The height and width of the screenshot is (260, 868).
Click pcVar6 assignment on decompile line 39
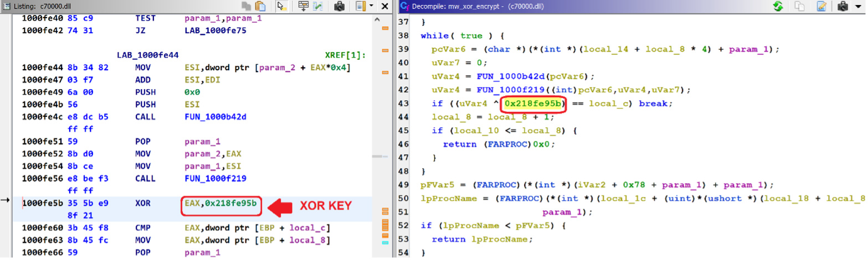click(x=606, y=49)
